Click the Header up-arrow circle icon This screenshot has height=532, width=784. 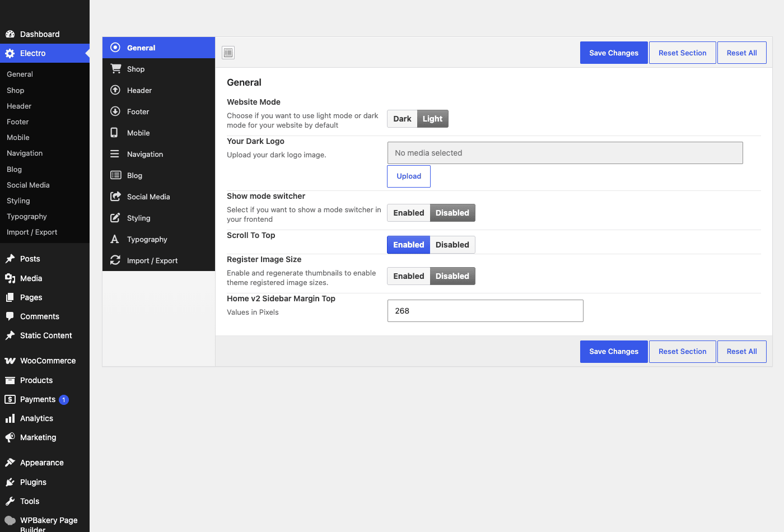pyautogui.click(x=115, y=90)
